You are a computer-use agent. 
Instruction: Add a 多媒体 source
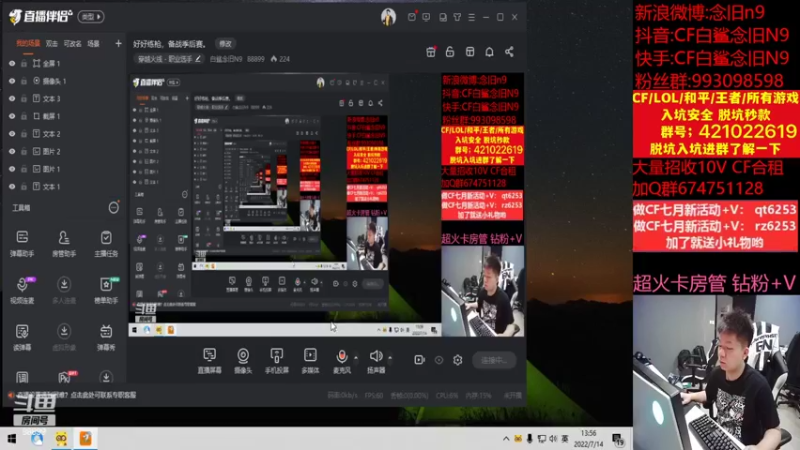click(310, 360)
